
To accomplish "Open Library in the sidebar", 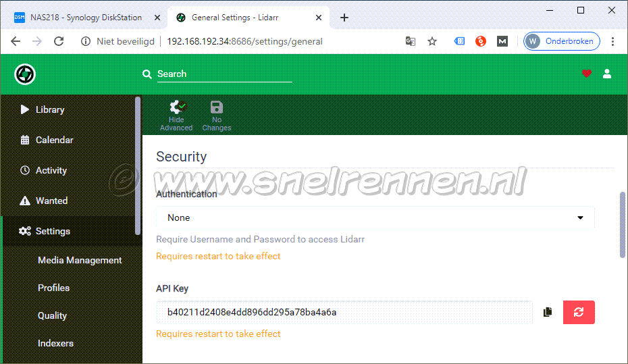I will tap(68, 109).
